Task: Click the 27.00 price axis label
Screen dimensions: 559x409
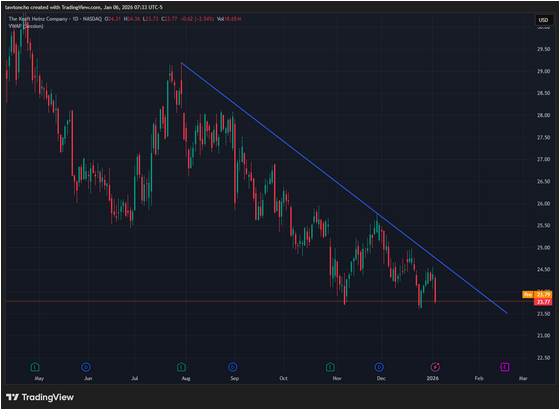Action: (543, 159)
